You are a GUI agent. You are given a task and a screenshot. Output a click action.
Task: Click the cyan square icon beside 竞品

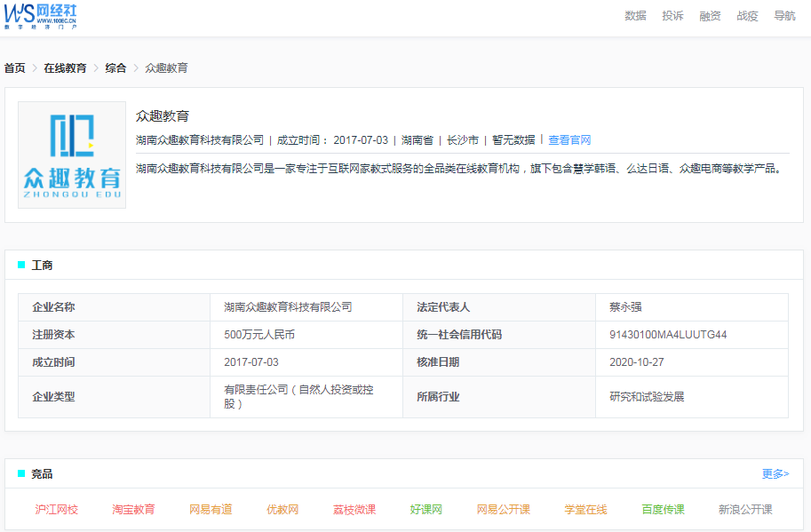coord(21,473)
